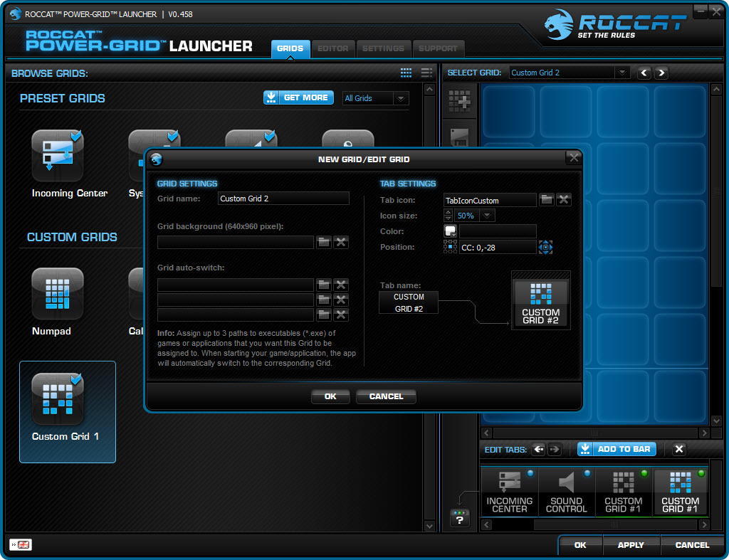
Task: Toggle the Incoming Center preset checkmark
Action: tap(76, 136)
